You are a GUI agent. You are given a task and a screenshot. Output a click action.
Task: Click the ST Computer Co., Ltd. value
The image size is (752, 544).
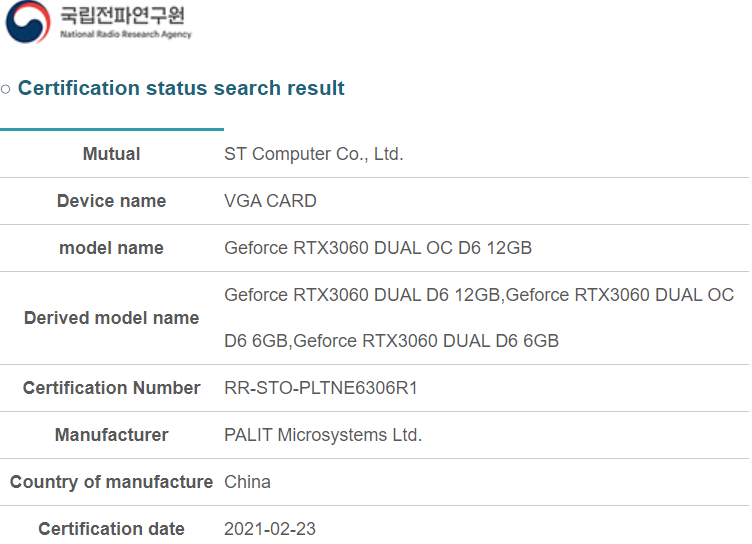(313, 154)
